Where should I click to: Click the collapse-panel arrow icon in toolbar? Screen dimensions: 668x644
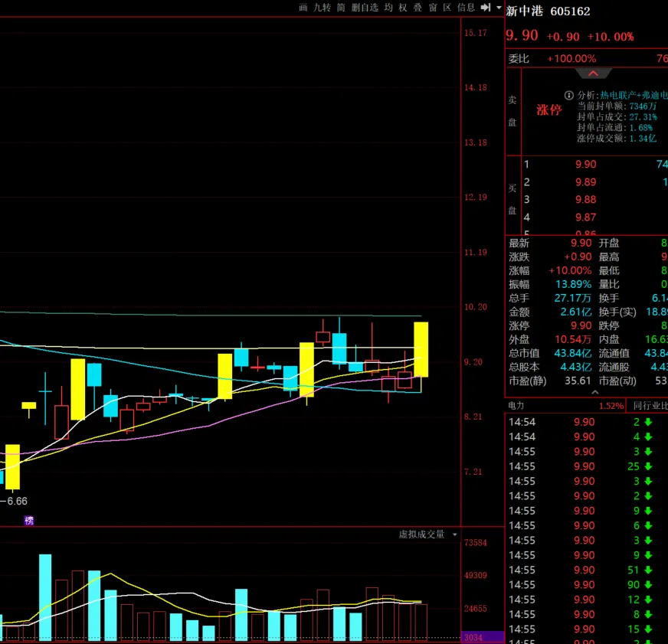coord(486,7)
